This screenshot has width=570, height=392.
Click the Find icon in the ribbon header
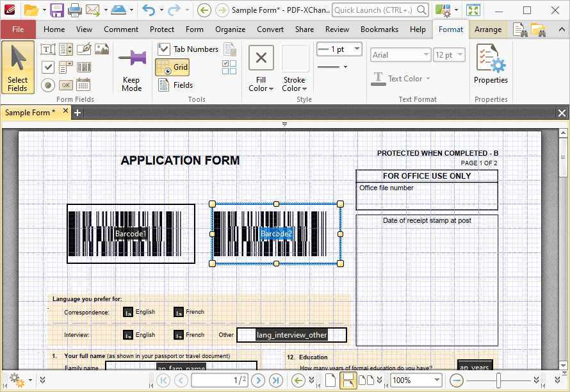click(520, 30)
